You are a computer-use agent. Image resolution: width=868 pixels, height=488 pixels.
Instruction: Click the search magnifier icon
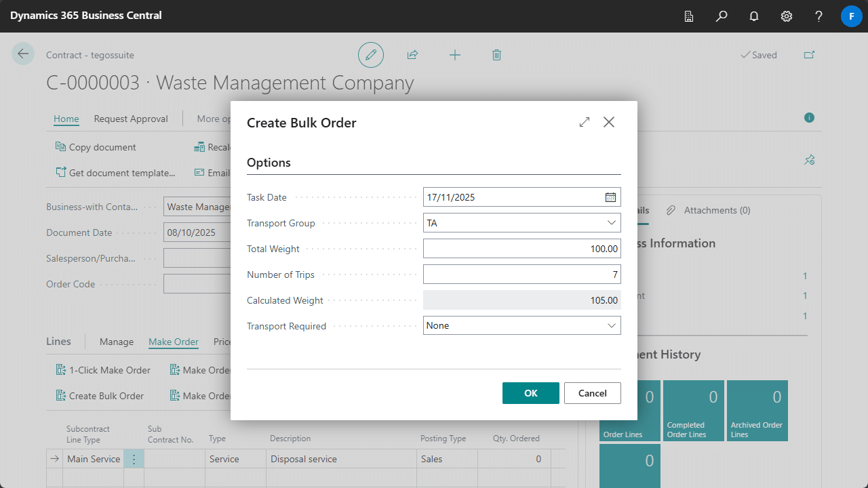[722, 16]
